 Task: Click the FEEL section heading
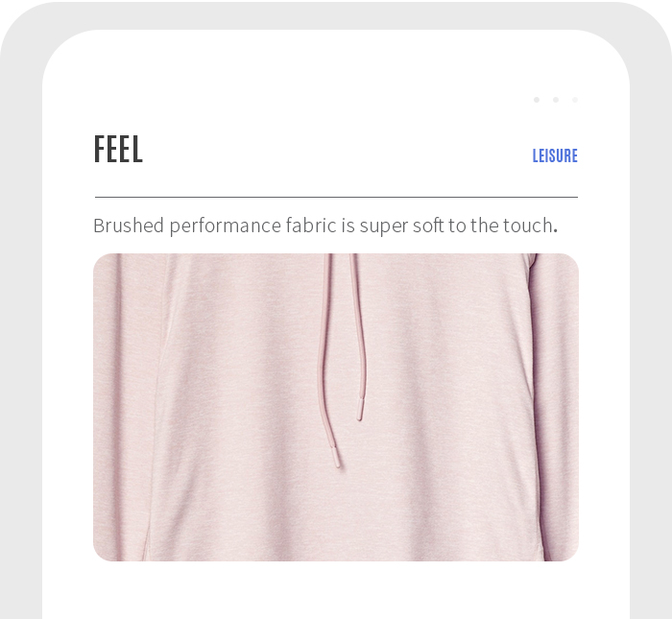[x=118, y=149]
